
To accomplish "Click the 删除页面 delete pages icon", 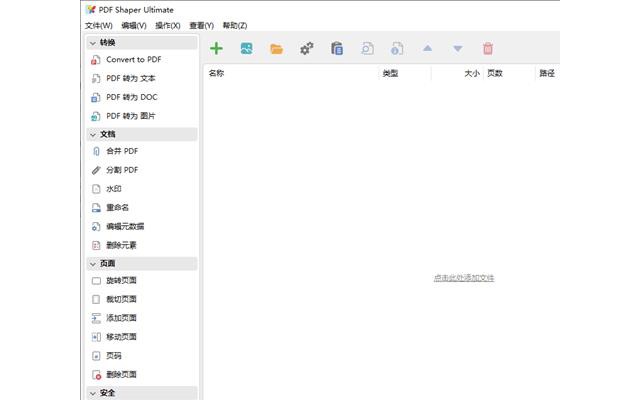I will coord(96,375).
